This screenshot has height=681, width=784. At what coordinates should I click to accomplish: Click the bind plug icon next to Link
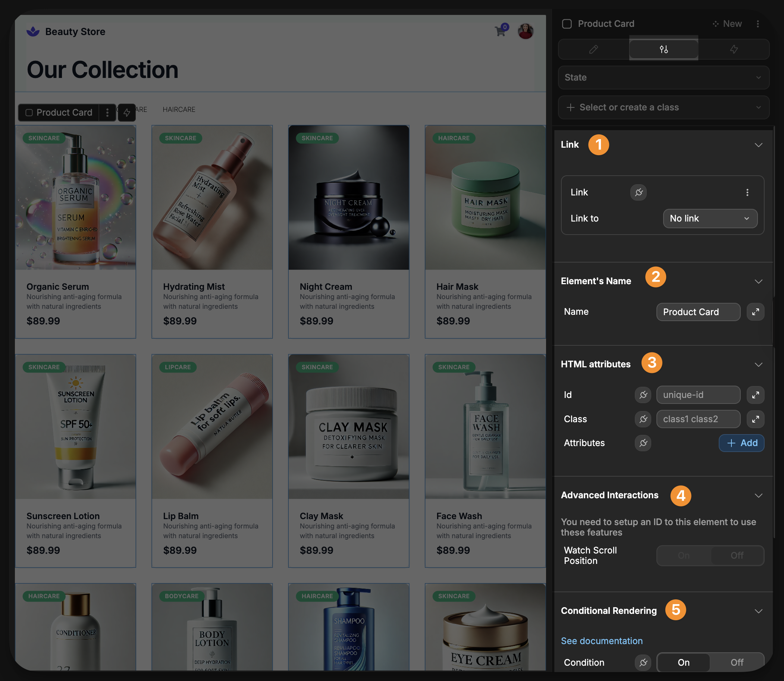coord(639,192)
